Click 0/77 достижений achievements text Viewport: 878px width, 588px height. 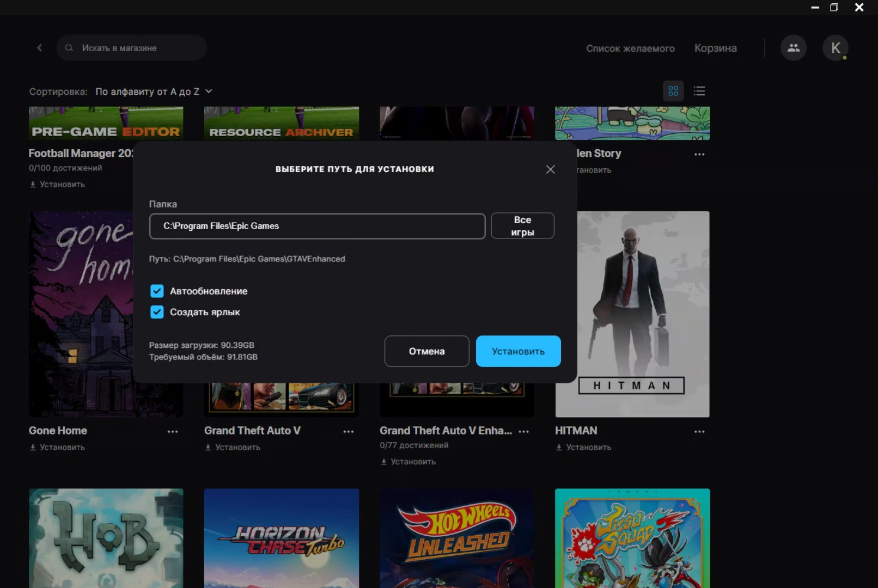tap(414, 445)
